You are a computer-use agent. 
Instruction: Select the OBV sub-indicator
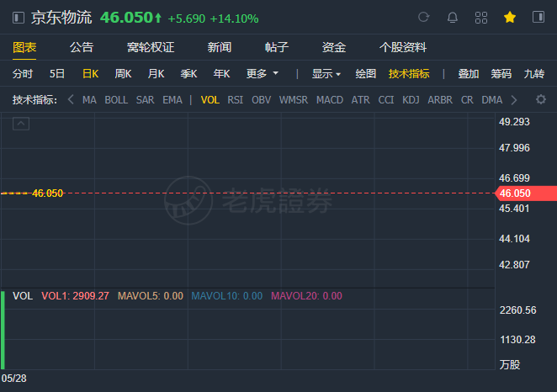261,100
